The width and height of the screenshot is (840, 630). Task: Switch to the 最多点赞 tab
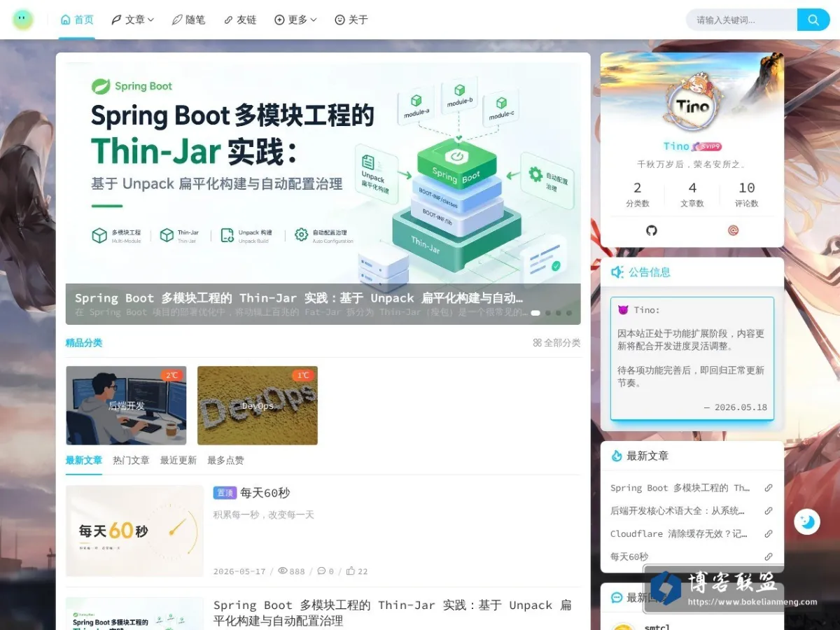tap(225, 461)
